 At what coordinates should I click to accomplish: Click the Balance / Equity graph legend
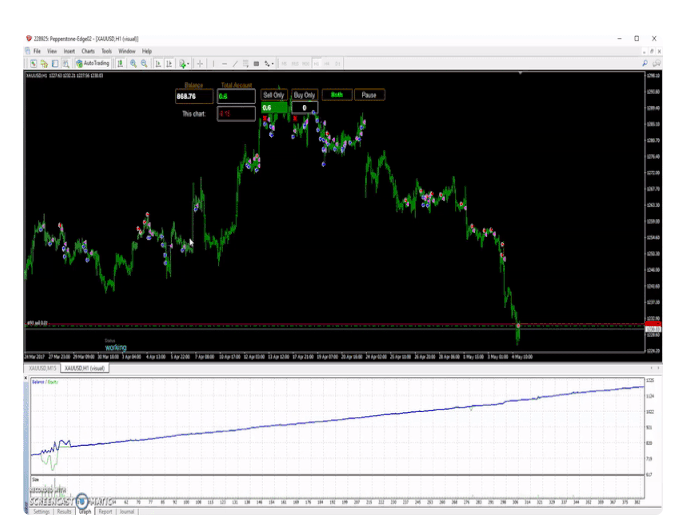[x=45, y=382]
